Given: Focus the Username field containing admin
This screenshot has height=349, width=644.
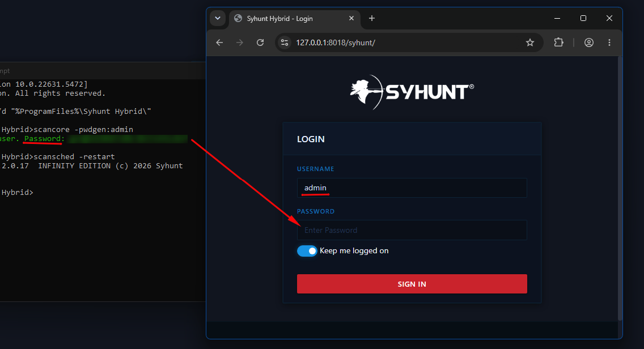Looking at the screenshot, I should tap(412, 188).
